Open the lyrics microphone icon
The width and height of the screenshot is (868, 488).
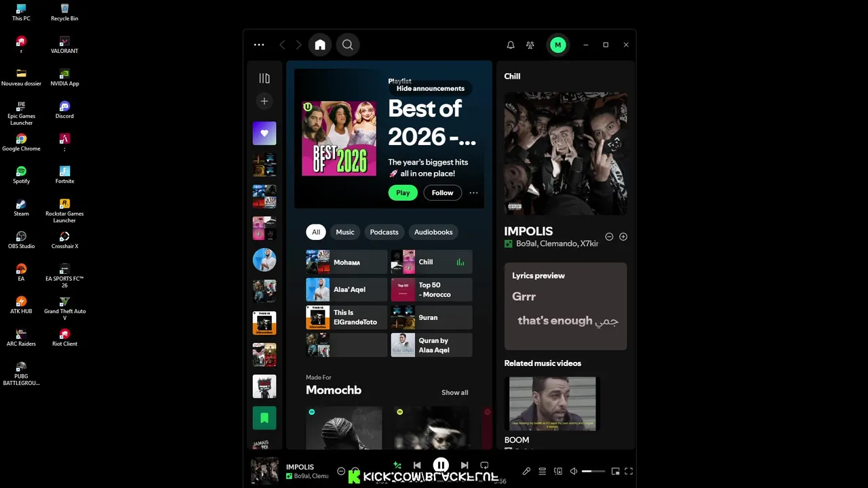(x=526, y=471)
